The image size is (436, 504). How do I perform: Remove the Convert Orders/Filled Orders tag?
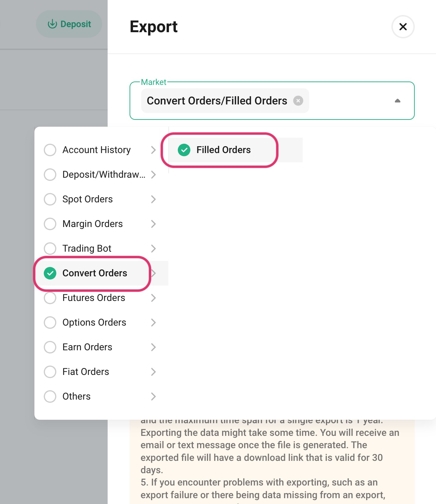[x=298, y=101]
